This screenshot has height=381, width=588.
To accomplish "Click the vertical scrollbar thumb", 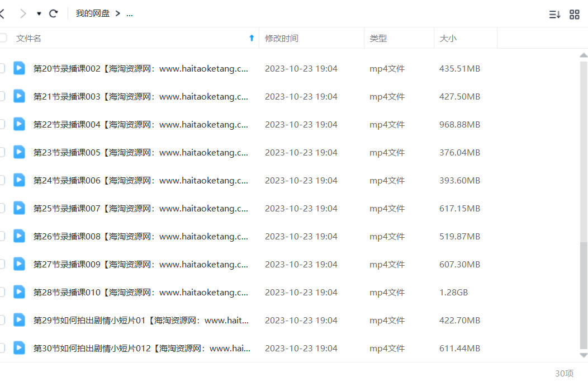I will pyautogui.click(x=584, y=295).
